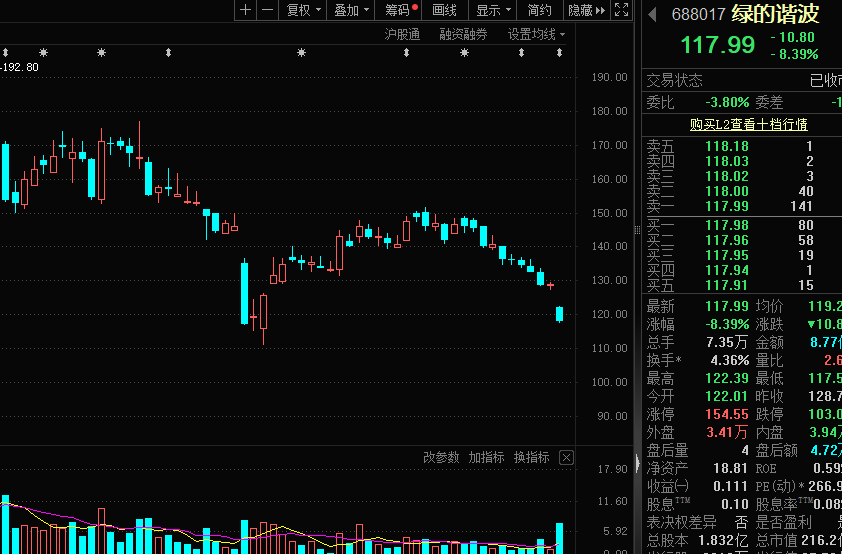
Task: Open 设置均线 moving average settings
Action: (x=536, y=35)
